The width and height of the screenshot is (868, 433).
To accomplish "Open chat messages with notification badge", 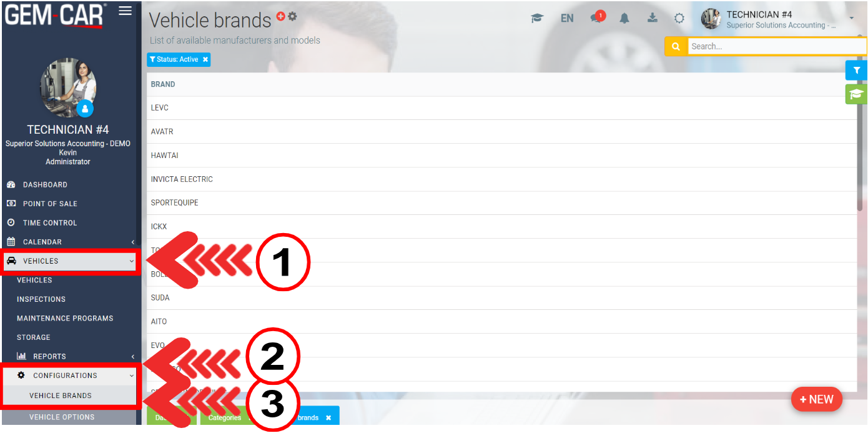I will pos(597,17).
